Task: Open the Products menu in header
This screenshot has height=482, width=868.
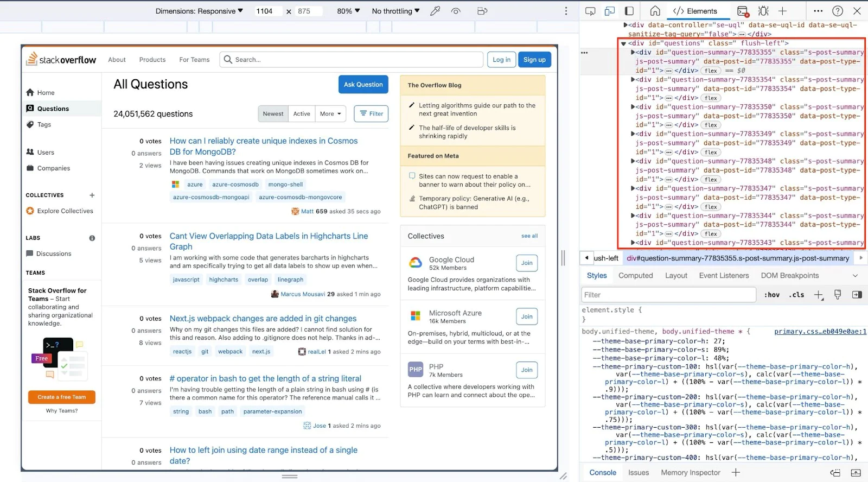Action: click(152, 60)
